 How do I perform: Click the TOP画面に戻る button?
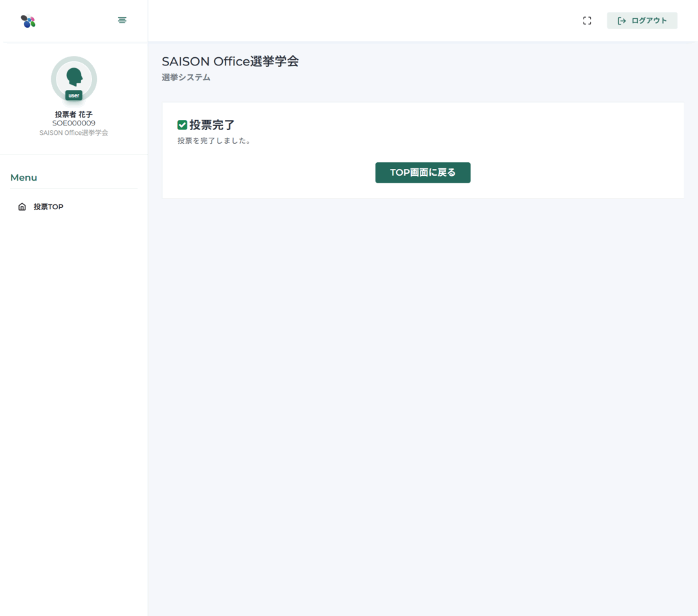pos(423,172)
